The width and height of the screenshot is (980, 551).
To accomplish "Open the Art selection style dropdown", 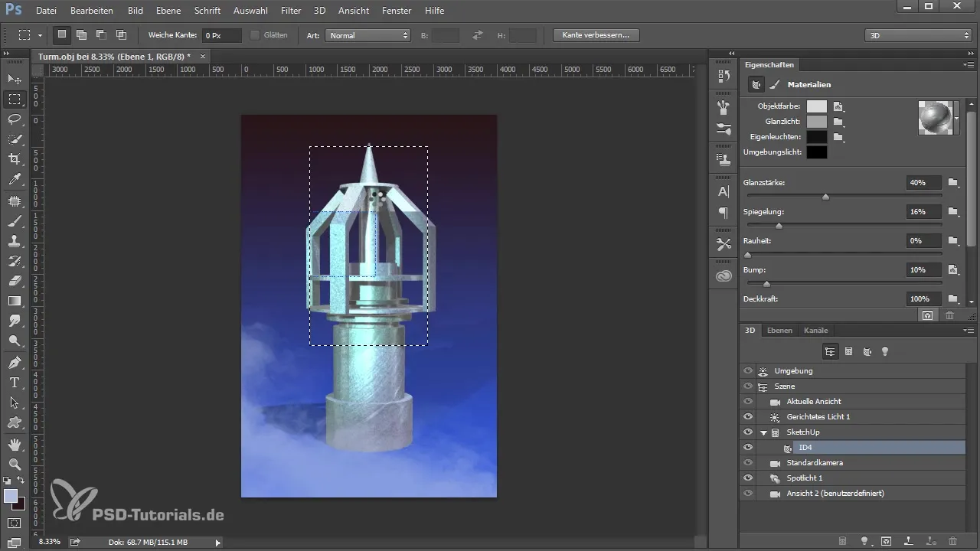I will [x=368, y=35].
